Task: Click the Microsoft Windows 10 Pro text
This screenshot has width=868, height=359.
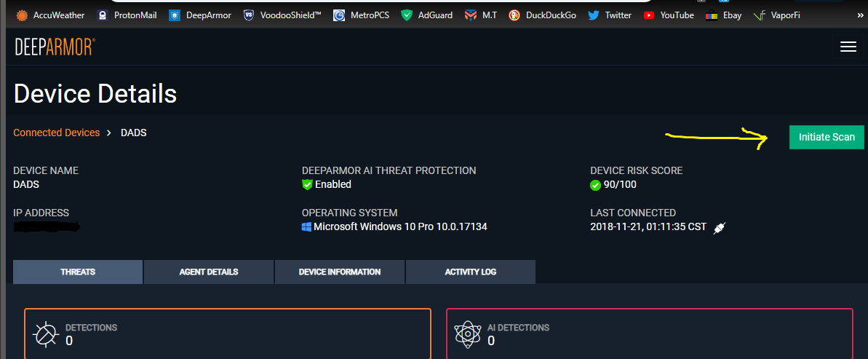Action: point(400,226)
